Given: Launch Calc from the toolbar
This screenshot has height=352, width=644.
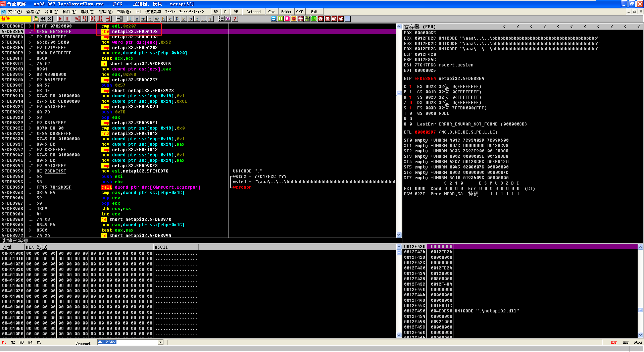Looking at the screenshot, I should pos(272,12).
